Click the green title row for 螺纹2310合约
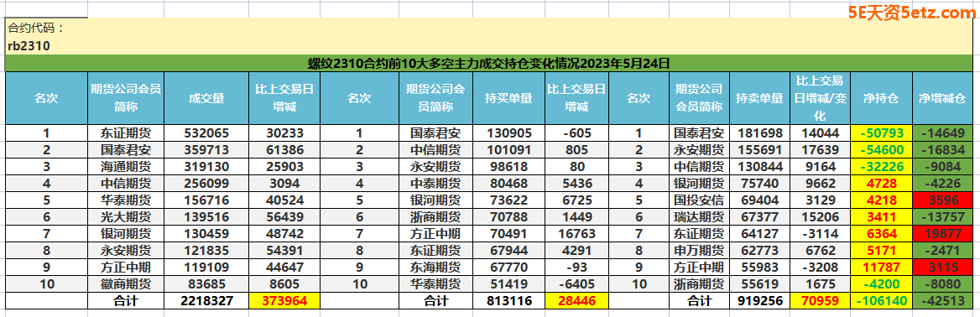 (x=489, y=64)
